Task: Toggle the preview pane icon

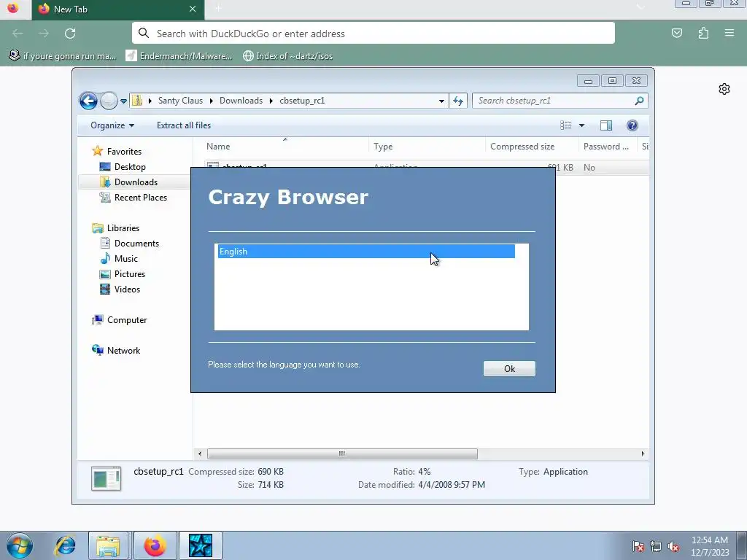Action: click(x=606, y=125)
